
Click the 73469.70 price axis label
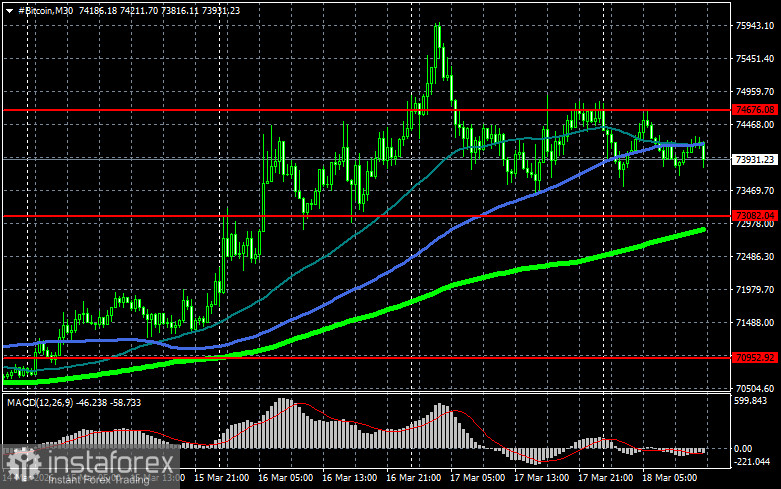coord(755,191)
